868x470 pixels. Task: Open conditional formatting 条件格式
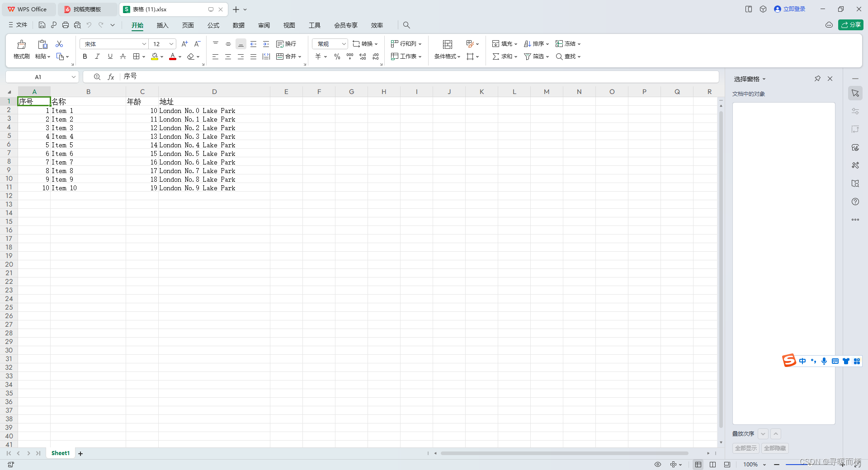(445, 56)
